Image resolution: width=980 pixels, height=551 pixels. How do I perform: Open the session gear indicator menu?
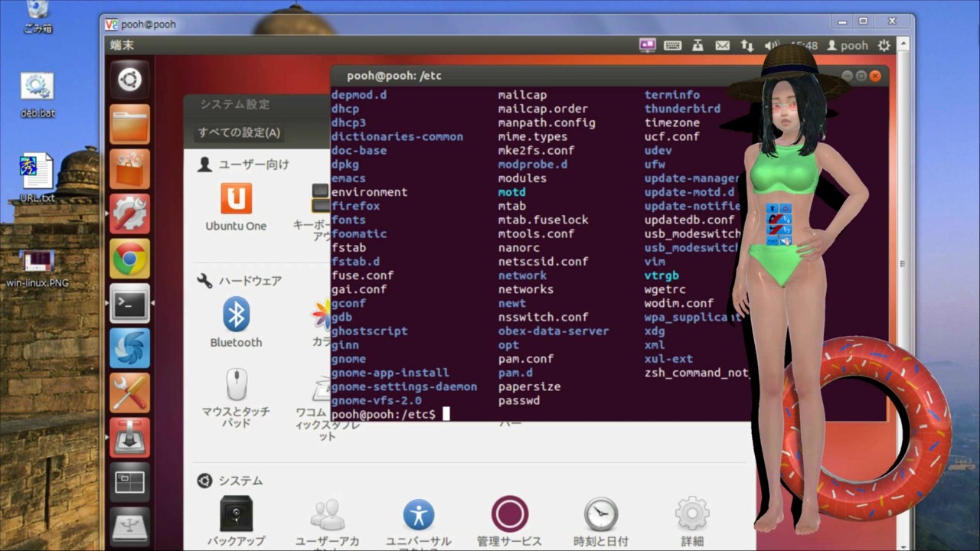pyautogui.click(x=884, y=45)
